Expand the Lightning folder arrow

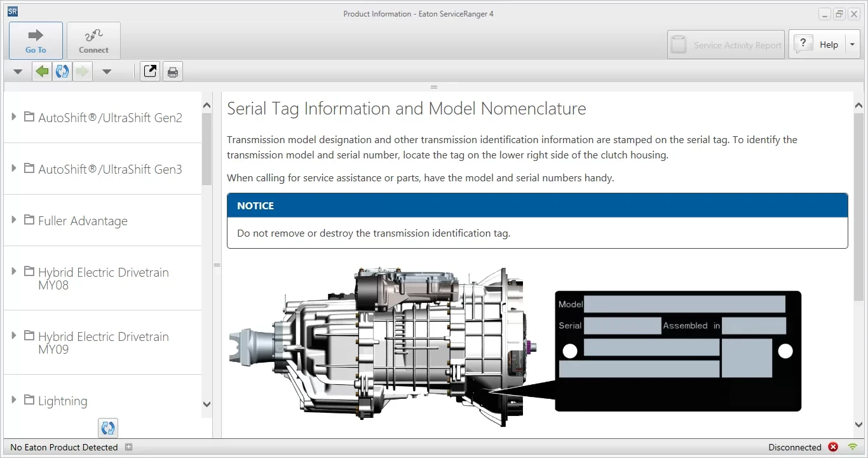pos(14,399)
